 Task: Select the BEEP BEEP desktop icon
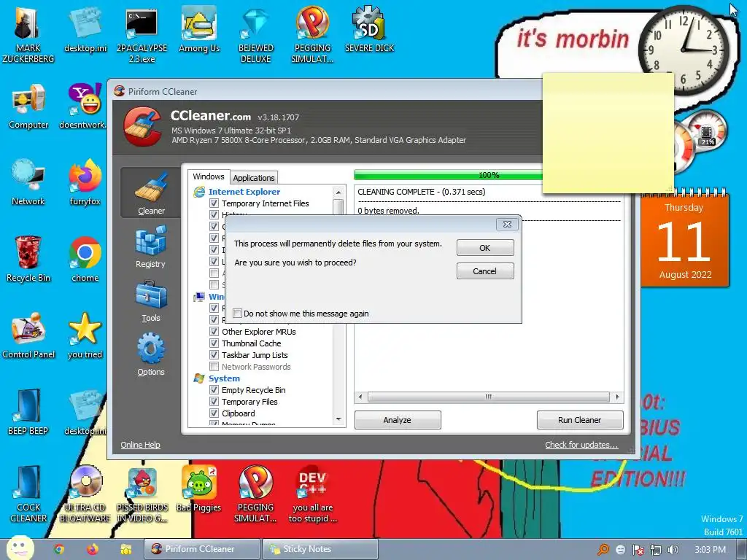[28, 413]
